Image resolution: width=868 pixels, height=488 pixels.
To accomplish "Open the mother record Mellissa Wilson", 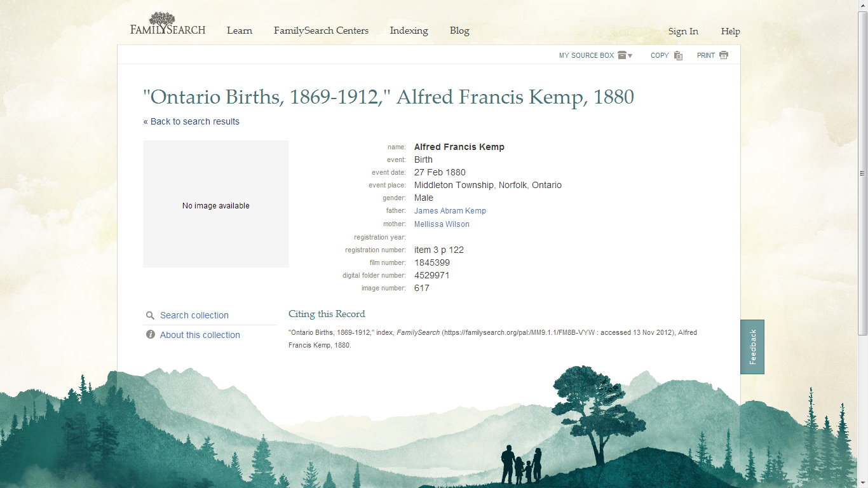I will click(442, 224).
